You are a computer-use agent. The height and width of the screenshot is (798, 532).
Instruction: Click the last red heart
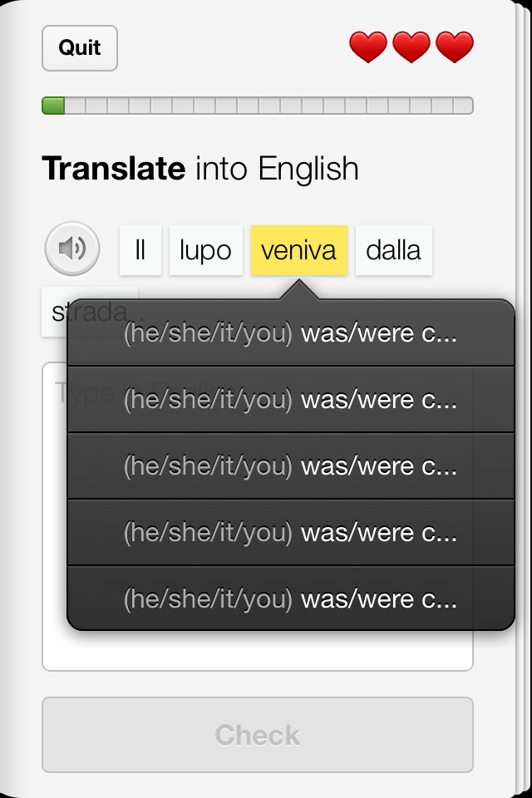pos(455,47)
